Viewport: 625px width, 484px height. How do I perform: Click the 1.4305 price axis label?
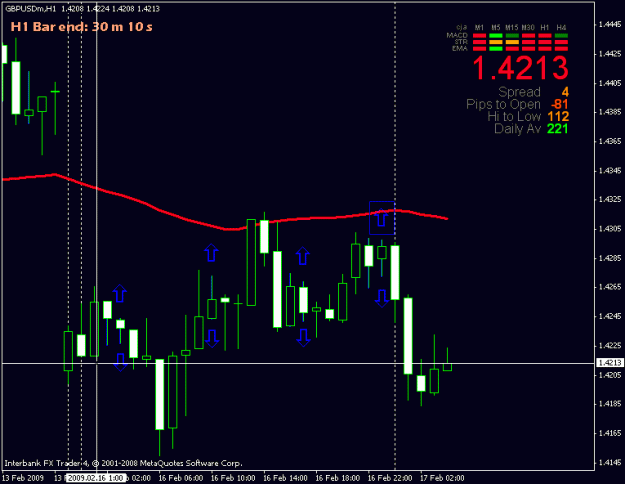pos(610,229)
